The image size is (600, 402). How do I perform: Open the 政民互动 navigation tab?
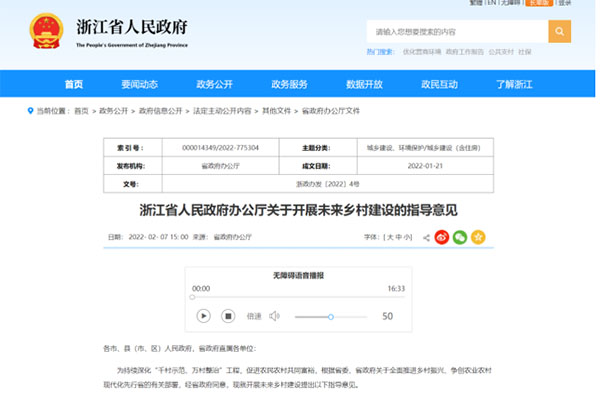440,84
